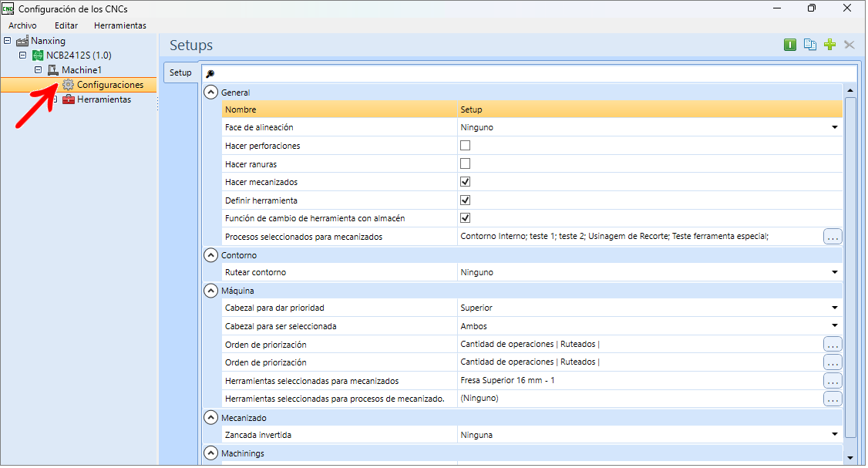Select the Setup tab
Image resolution: width=868 pixels, height=468 pixels.
pos(180,72)
